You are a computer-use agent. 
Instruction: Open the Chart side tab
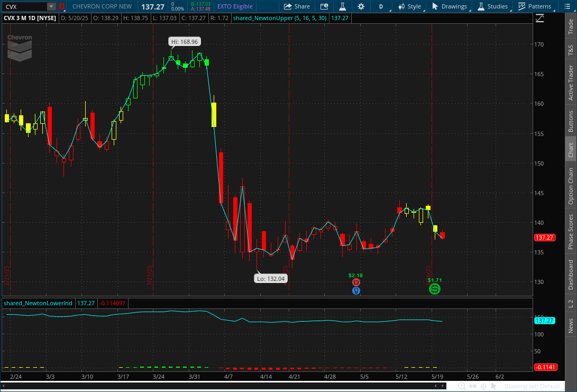coord(571,150)
